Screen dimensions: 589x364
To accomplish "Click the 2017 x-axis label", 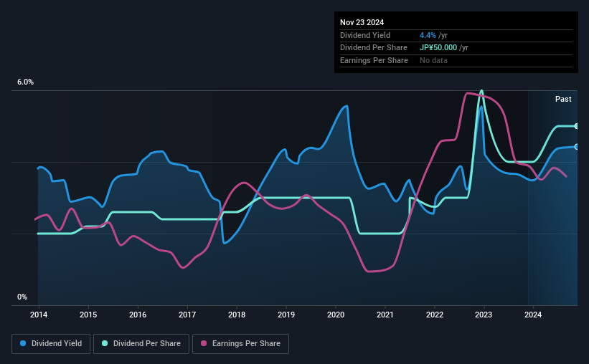I will (187, 315).
